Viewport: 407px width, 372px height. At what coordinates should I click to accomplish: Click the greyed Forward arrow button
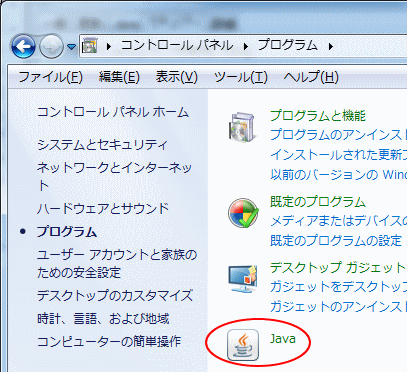pos(51,46)
